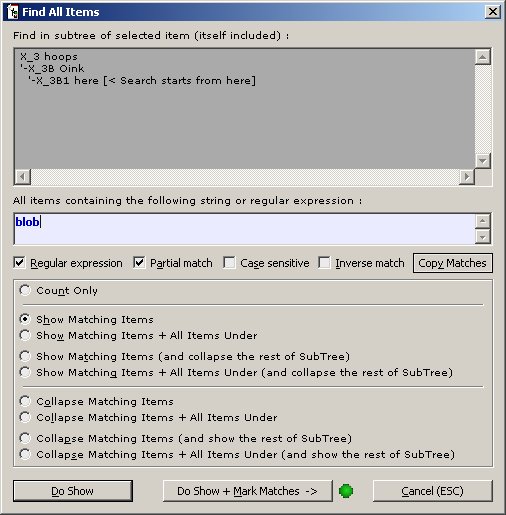Select the Count Only radio option

coord(25,290)
